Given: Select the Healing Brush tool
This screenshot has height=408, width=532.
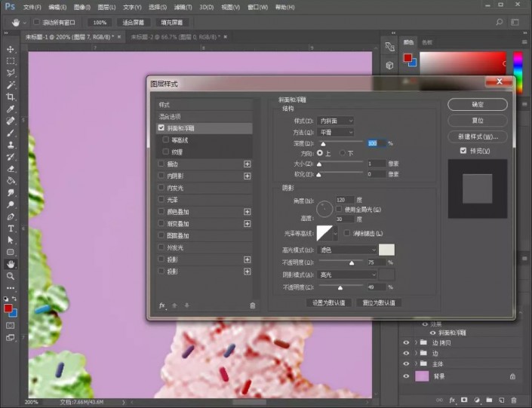Looking at the screenshot, I should [x=11, y=121].
